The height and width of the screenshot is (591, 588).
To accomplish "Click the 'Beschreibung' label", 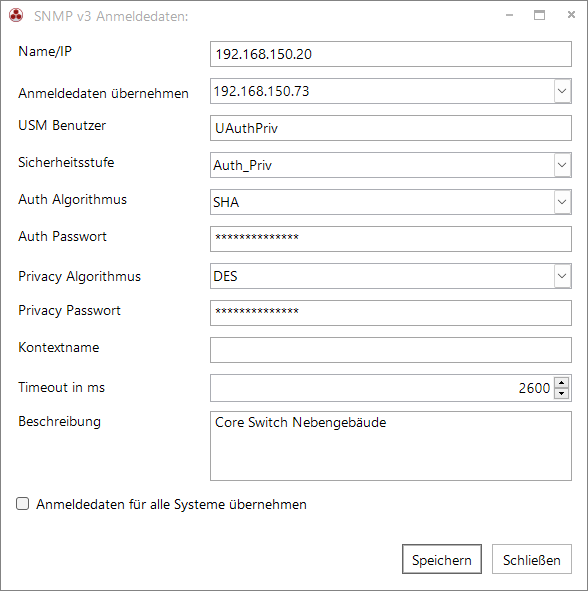I will 60,421.
